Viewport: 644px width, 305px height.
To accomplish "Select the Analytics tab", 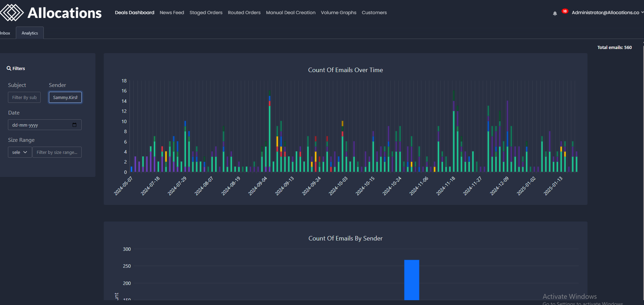I will [30, 33].
